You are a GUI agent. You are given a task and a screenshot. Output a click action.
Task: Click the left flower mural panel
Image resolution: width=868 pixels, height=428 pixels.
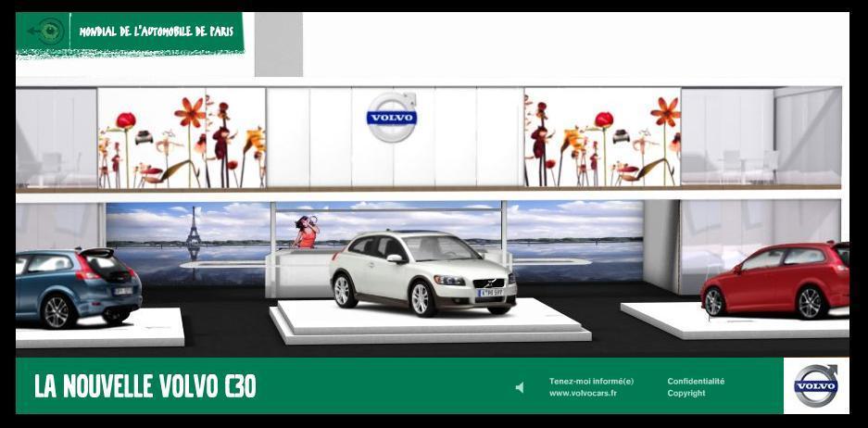click(x=182, y=137)
